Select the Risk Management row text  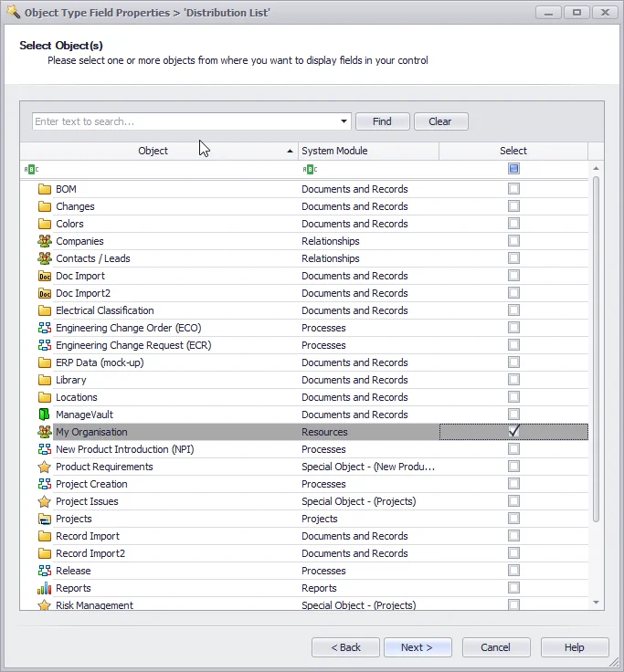[94, 605]
